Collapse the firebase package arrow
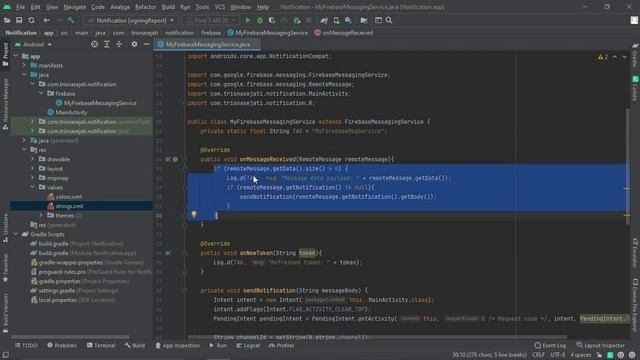The image size is (640, 360). tap(41, 93)
